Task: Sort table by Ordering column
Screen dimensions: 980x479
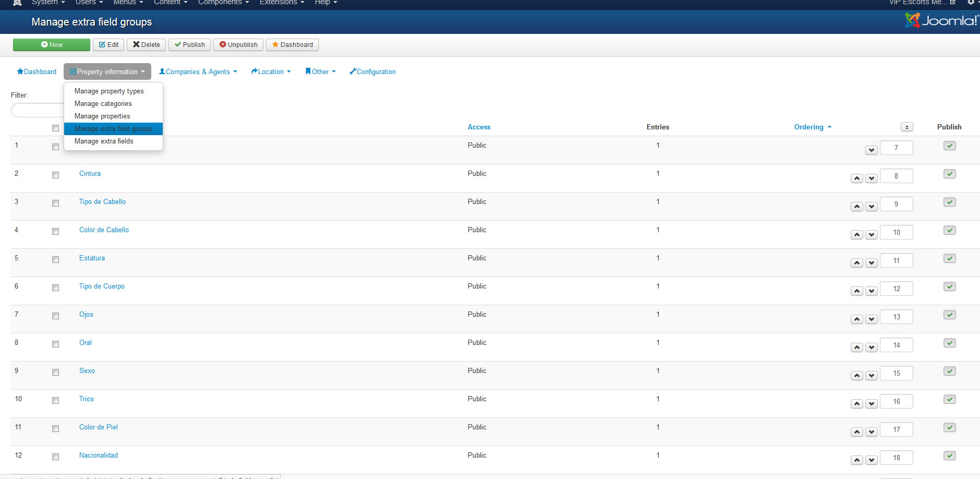Action: 813,127
